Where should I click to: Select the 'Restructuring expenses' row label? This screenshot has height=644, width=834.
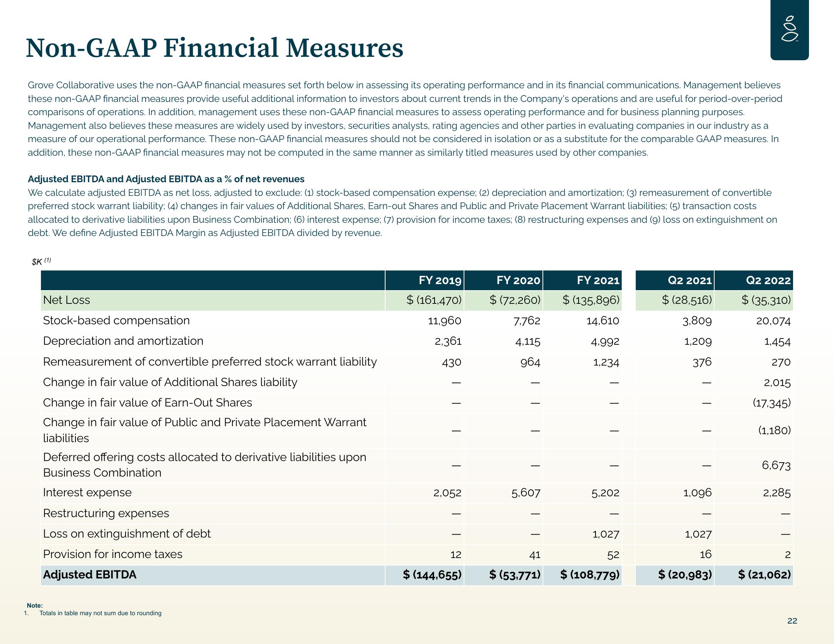[106, 514]
